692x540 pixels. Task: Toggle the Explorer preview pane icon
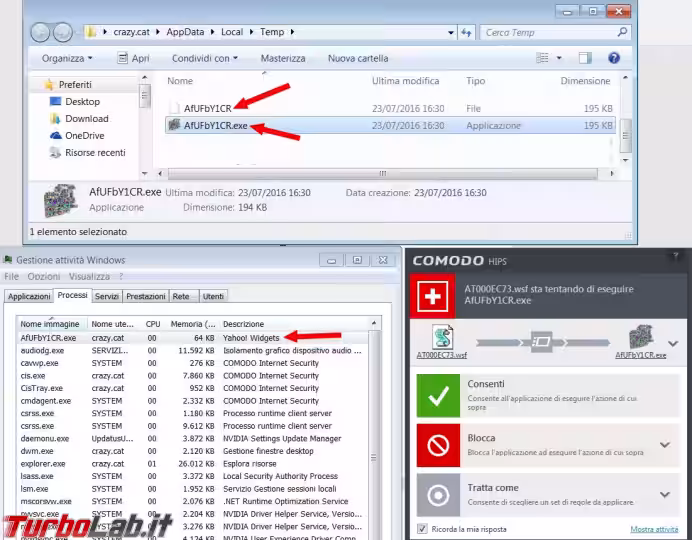coord(586,58)
